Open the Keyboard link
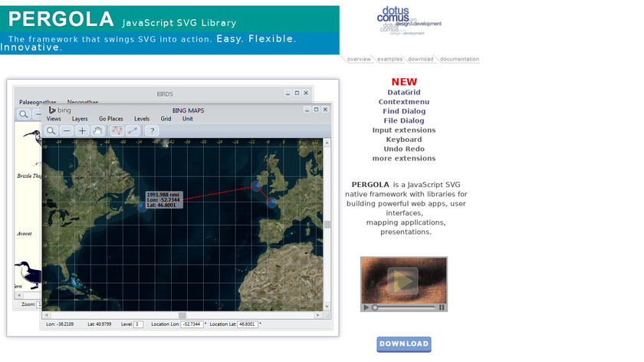The image size is (644, 362). (x=404, y=140)
